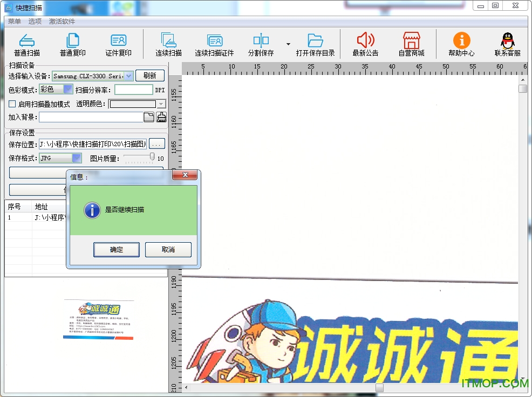Open the 自营商城 store icon
The image size is (532, 397).
tap(411, 40)
